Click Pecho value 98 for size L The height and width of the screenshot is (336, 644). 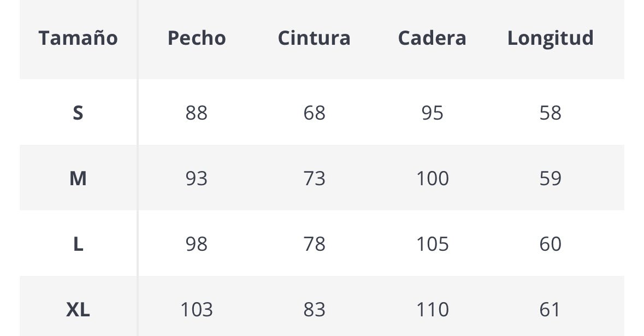click(x=197, y=244)
